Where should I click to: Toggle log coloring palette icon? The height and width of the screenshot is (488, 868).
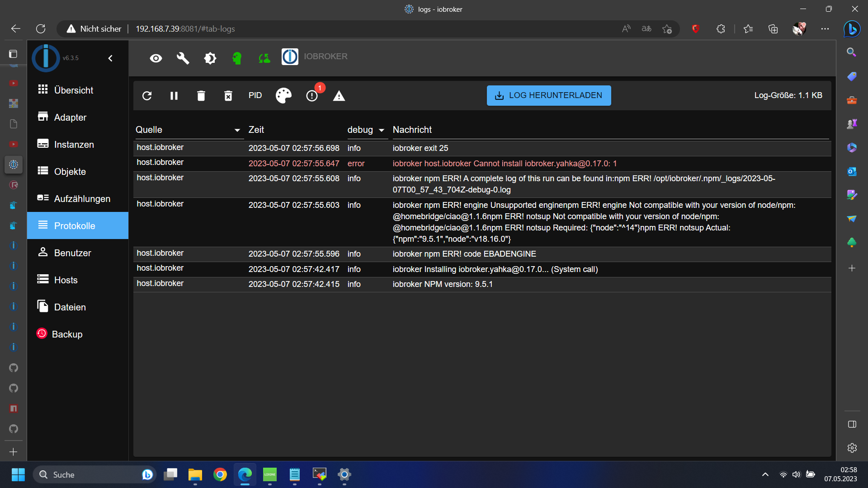pos(283,96)
